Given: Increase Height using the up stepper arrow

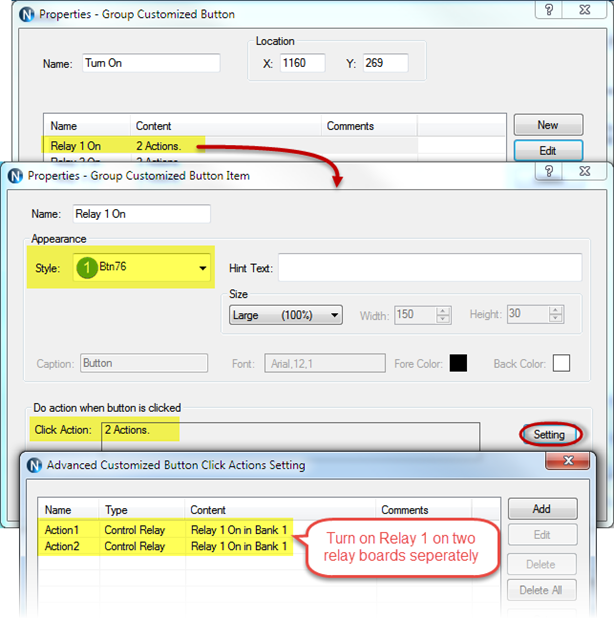Looking at the screenshot, I should coord(556,310).
